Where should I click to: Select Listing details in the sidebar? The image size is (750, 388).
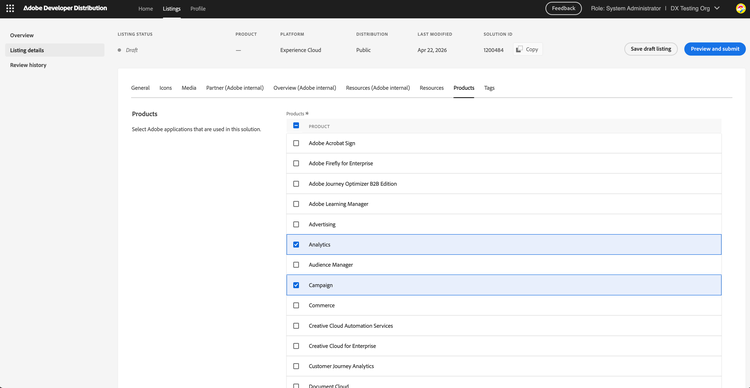(55, 50)
